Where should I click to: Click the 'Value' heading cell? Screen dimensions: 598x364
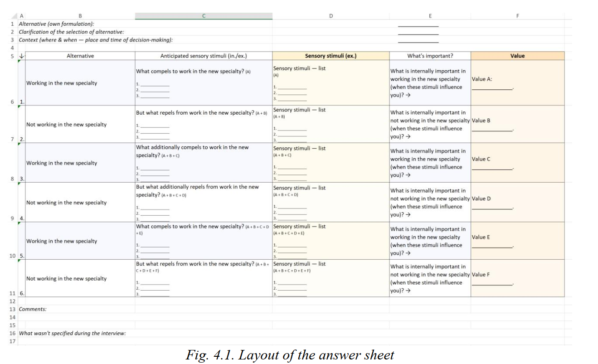[517, 56]
